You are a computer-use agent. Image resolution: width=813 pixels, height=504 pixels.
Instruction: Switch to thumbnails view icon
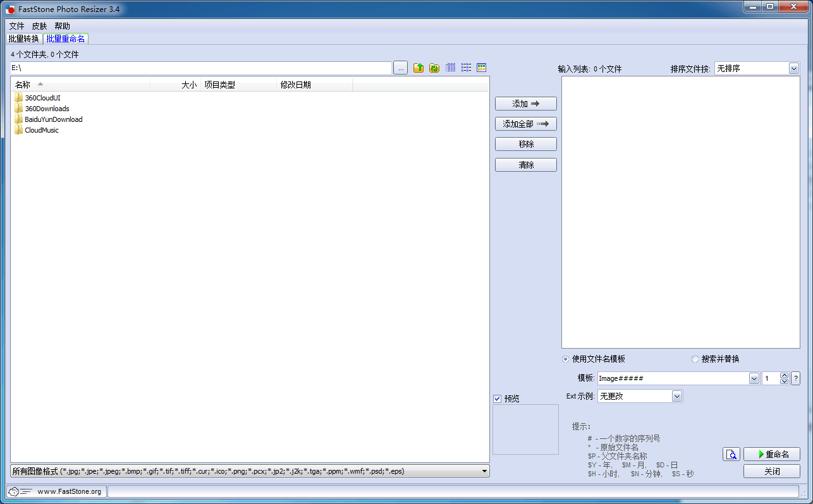tap(481, 68)
